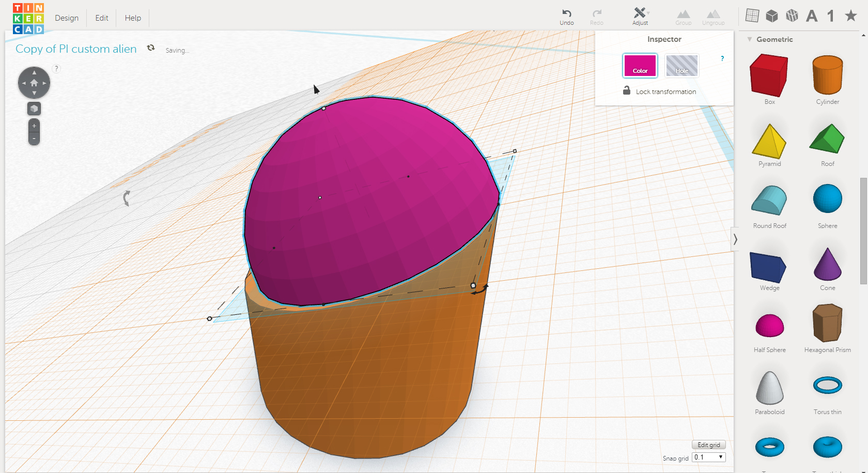Click the home view button on the orbit control

[34, 83]
